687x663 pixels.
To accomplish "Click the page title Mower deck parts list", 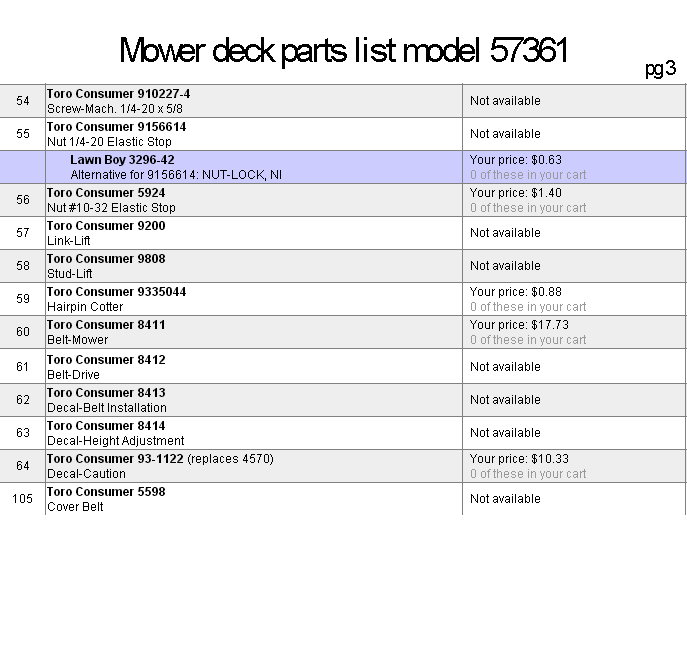I will click(344, 51).
